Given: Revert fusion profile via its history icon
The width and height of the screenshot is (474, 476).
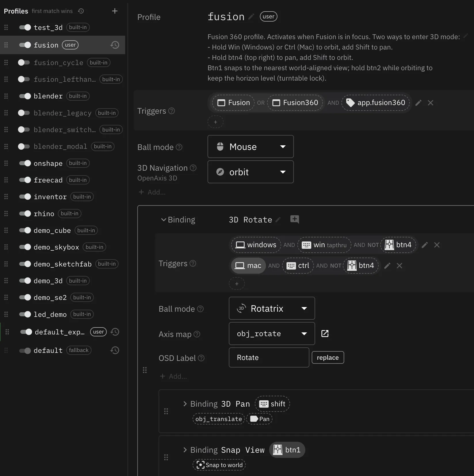Looking at the screenshot, I should point(115,45).
